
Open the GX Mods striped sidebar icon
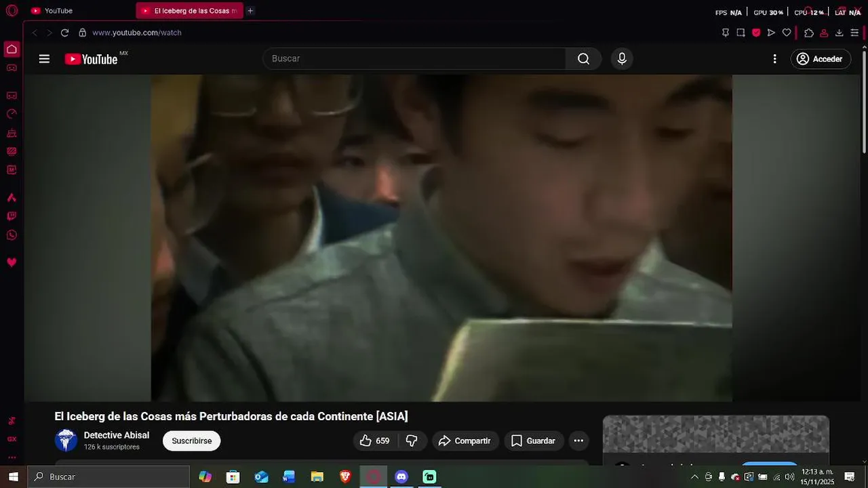click(x=12, y=151)
